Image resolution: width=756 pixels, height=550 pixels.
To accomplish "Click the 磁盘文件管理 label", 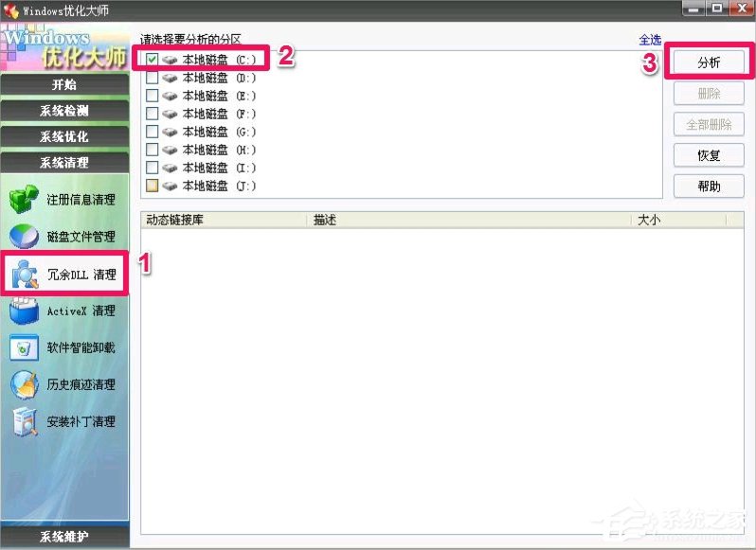I will (x=81, y=237).
